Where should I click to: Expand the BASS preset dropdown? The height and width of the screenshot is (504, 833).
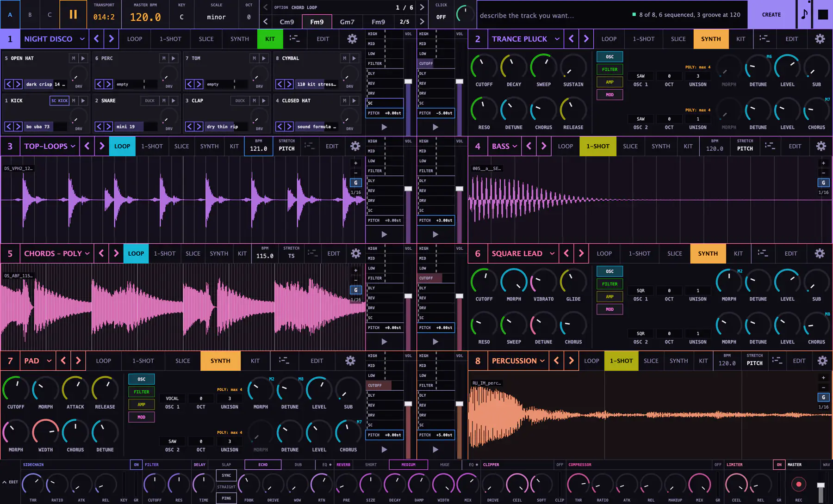[515, 146]
